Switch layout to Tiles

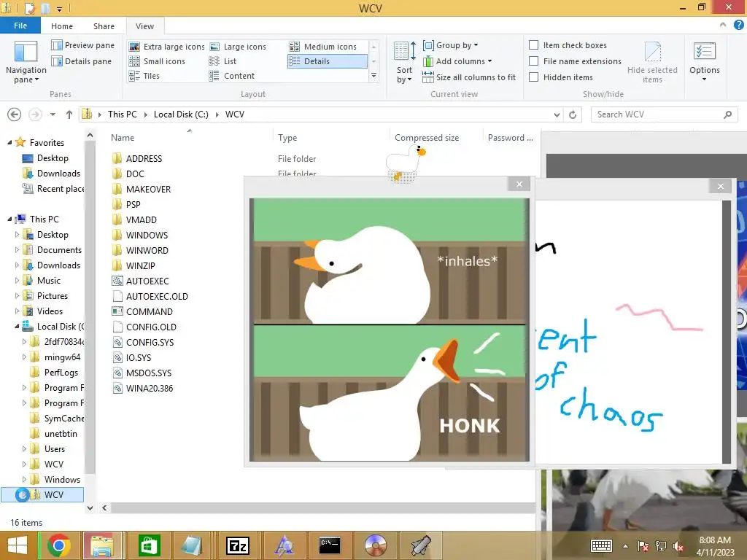coord(144,76)
